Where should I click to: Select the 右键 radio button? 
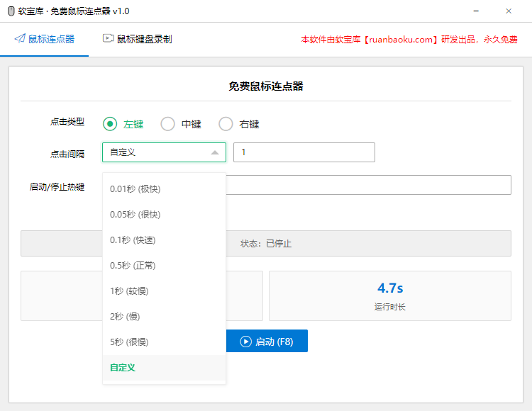pos(226,124)
